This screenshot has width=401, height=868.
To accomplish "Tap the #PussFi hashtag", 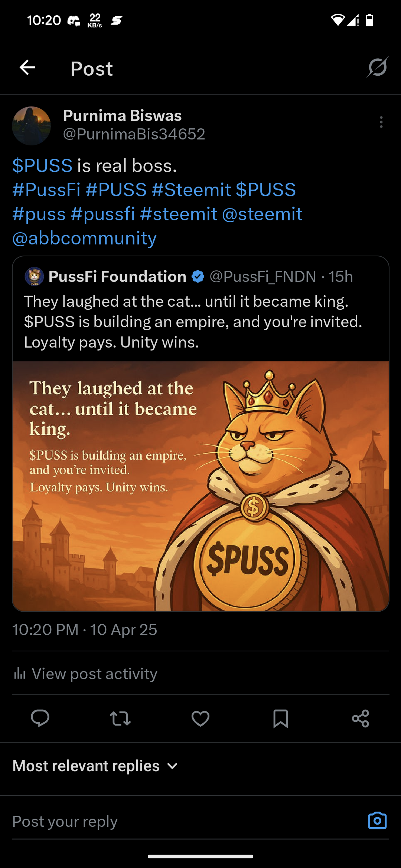I will (46, 190).
